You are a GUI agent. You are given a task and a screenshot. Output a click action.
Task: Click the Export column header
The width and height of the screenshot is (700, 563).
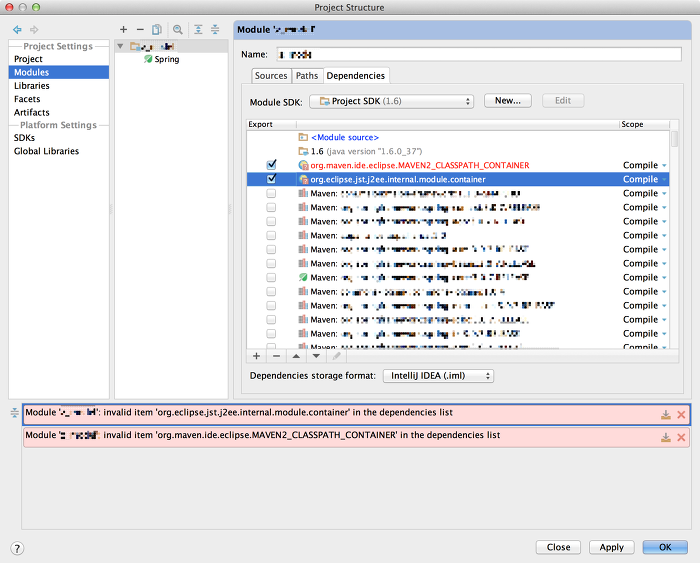click(271, 124)
